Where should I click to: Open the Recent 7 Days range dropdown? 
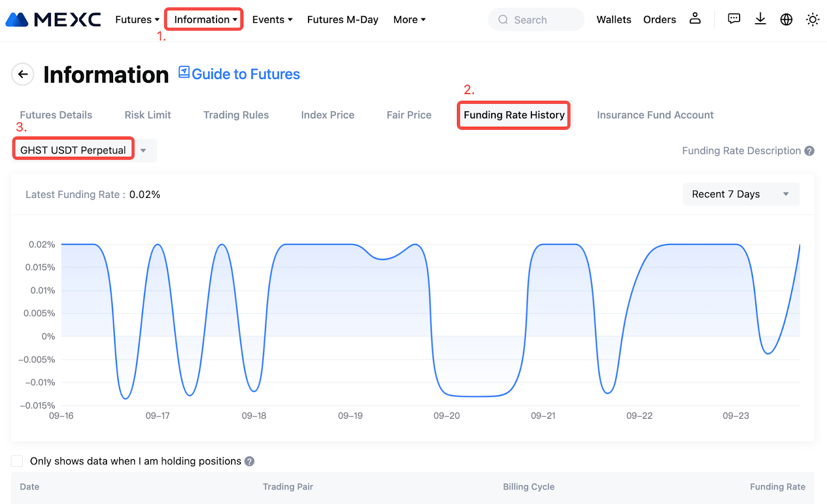[x=741, y=194]
